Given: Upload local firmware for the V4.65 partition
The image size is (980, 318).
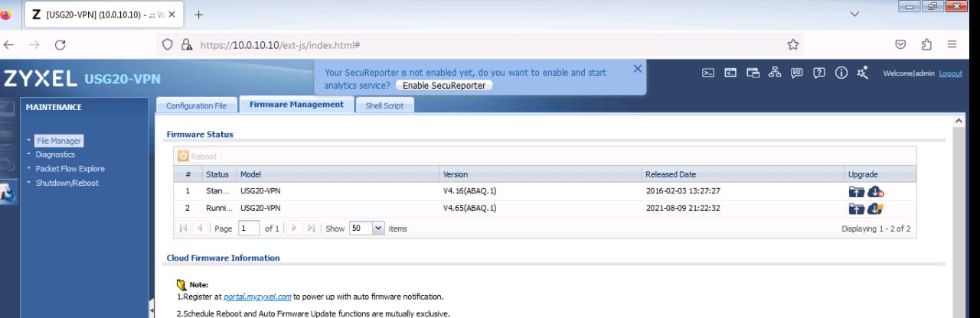Looking at the screenshot, I should pyautogui.click(x=856, y=209).
